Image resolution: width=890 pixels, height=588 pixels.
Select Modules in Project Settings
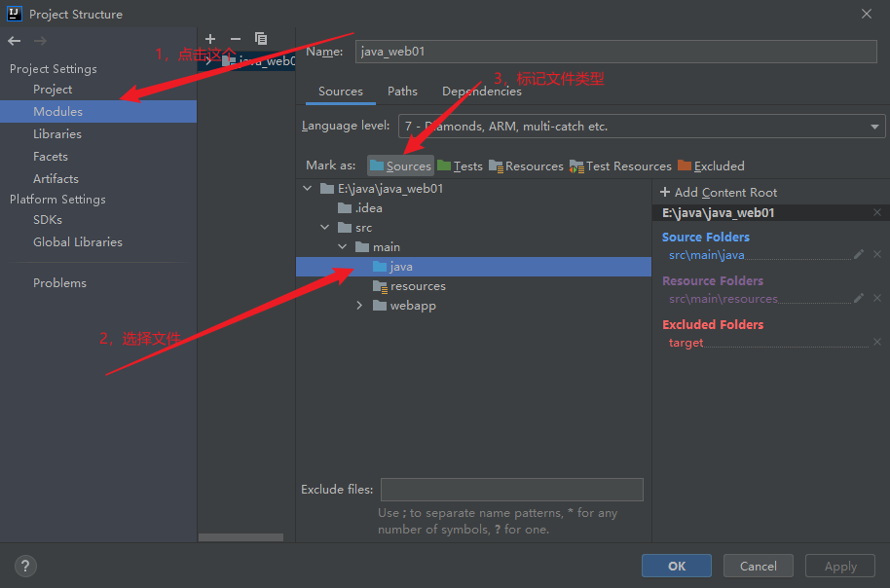click(98, 111)
